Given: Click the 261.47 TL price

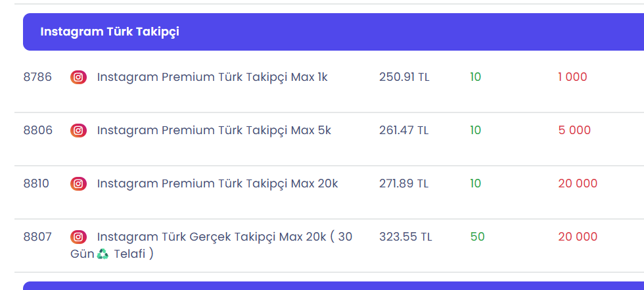Looking at the screenshot, I should click(x=403, y=131).
